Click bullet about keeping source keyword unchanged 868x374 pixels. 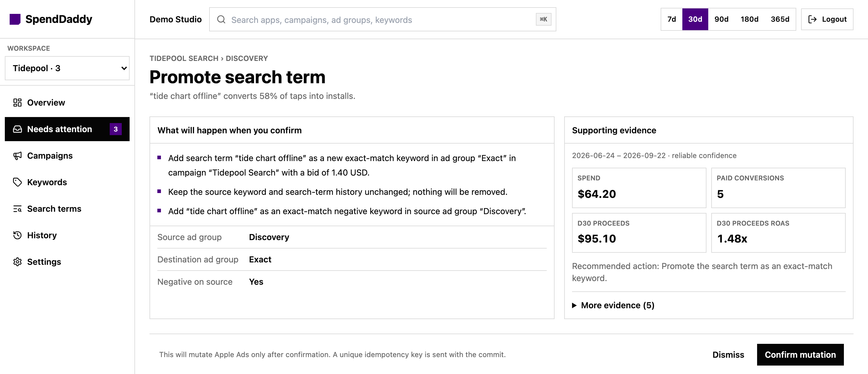click(x=338, y=192)
